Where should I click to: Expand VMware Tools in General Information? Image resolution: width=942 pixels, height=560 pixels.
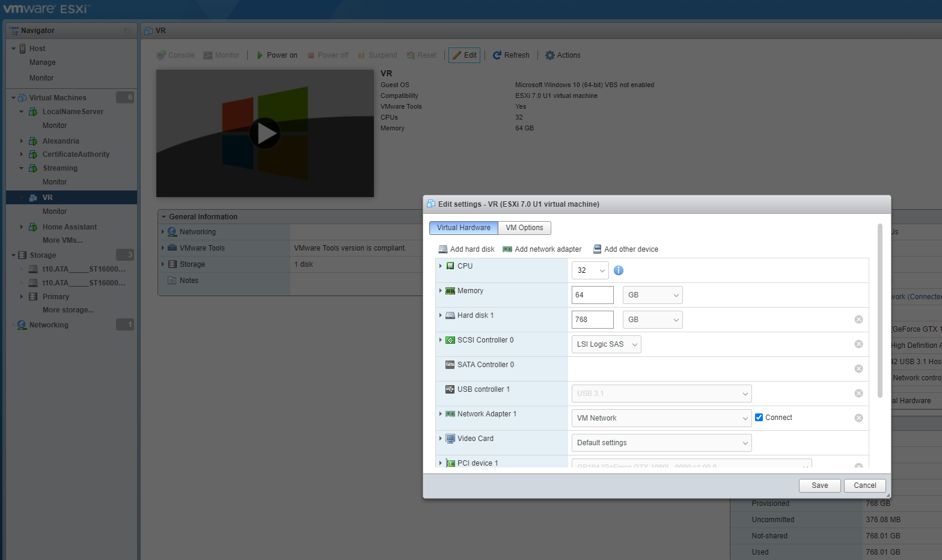click(x=163, y=248)
